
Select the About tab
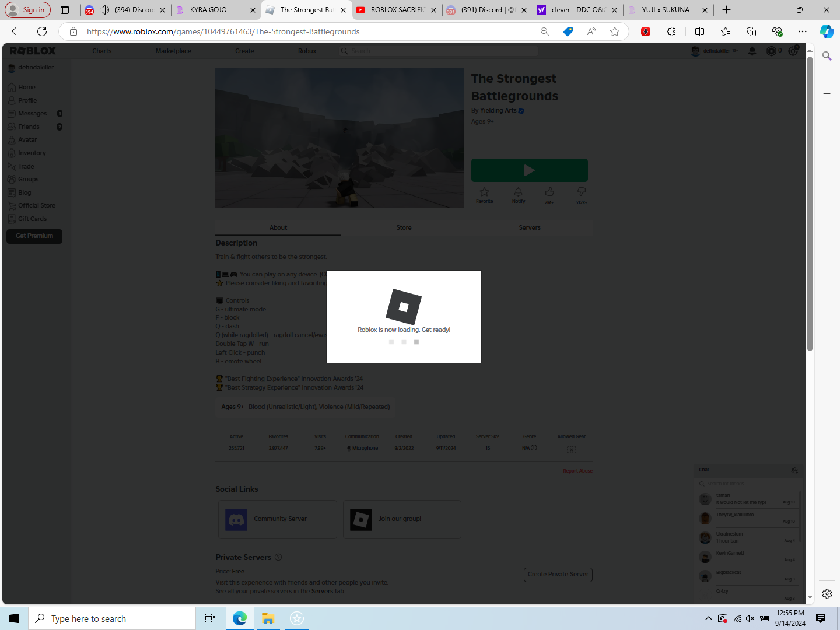(278, 228)
